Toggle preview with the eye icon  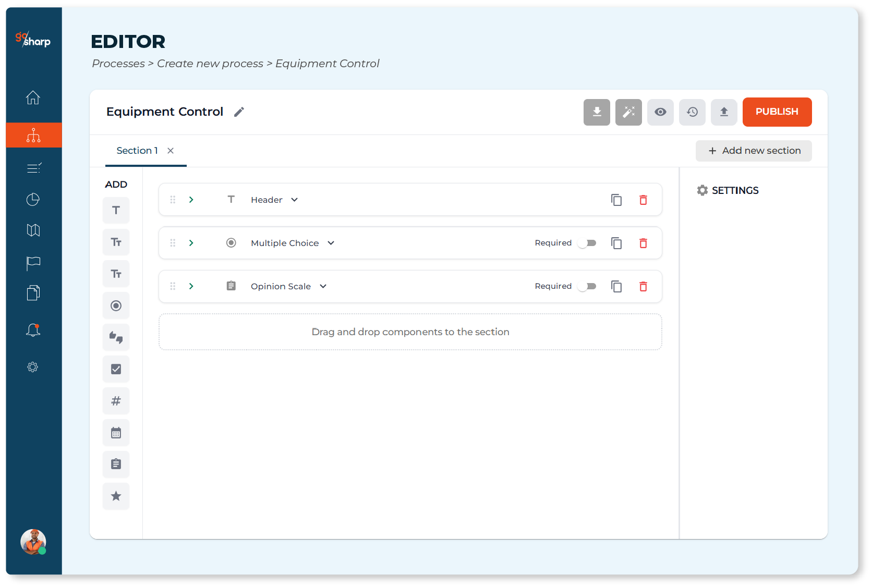(660, 112)
